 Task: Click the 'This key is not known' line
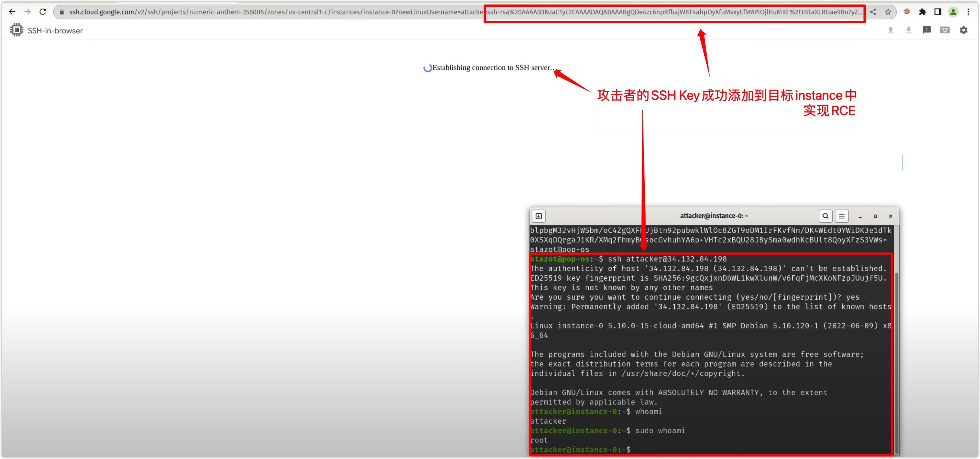[x=622, y=287]
